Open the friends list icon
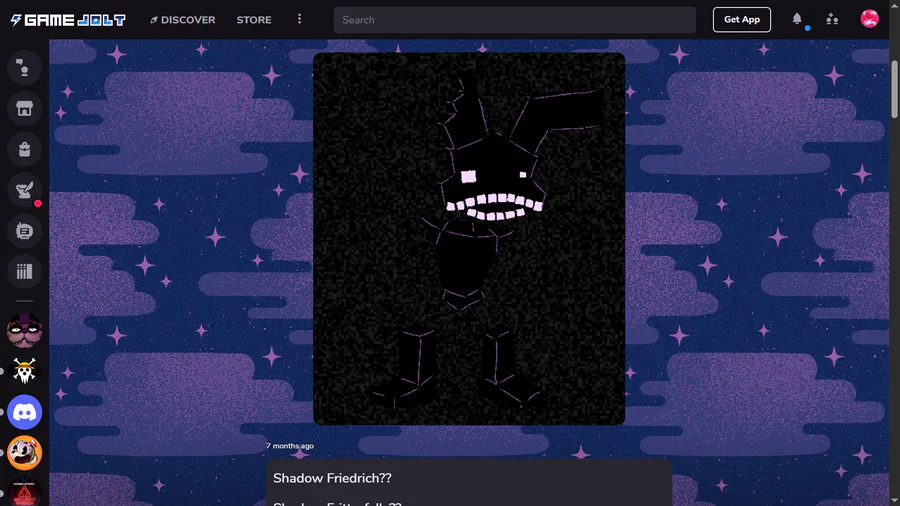This screenshot has width=900, height=506. pyautogui.click(x=832, y=20)
